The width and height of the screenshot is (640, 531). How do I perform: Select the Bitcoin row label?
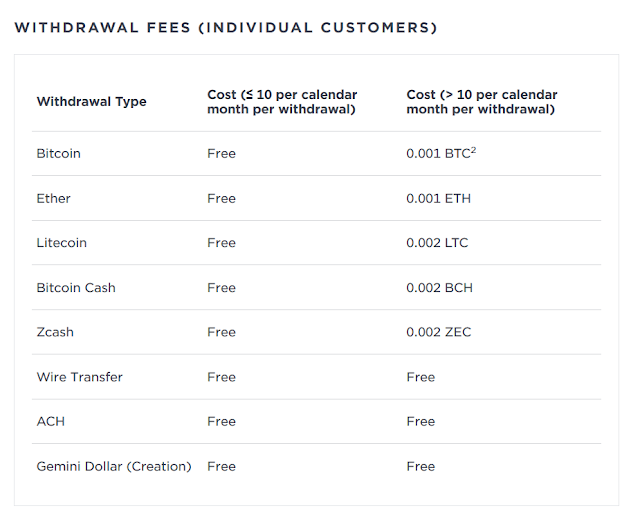[x=58, y=153]
